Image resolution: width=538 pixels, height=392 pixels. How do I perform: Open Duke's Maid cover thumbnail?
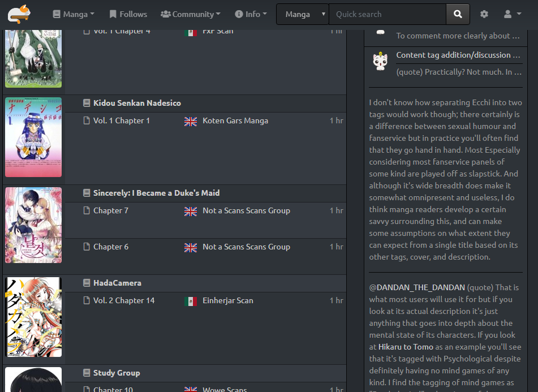click(x=33, y=225)
